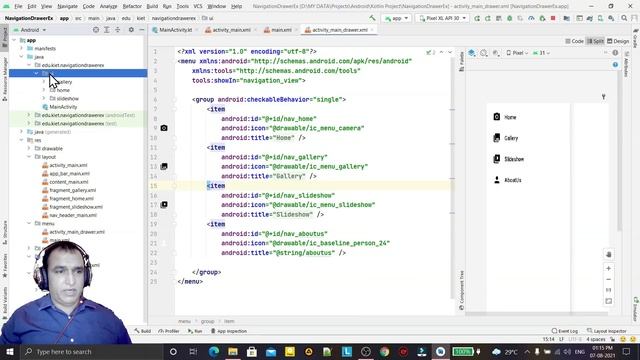Open Microsoft Edge from taskbar
The image size is (640, 360).
click(214, 351)
